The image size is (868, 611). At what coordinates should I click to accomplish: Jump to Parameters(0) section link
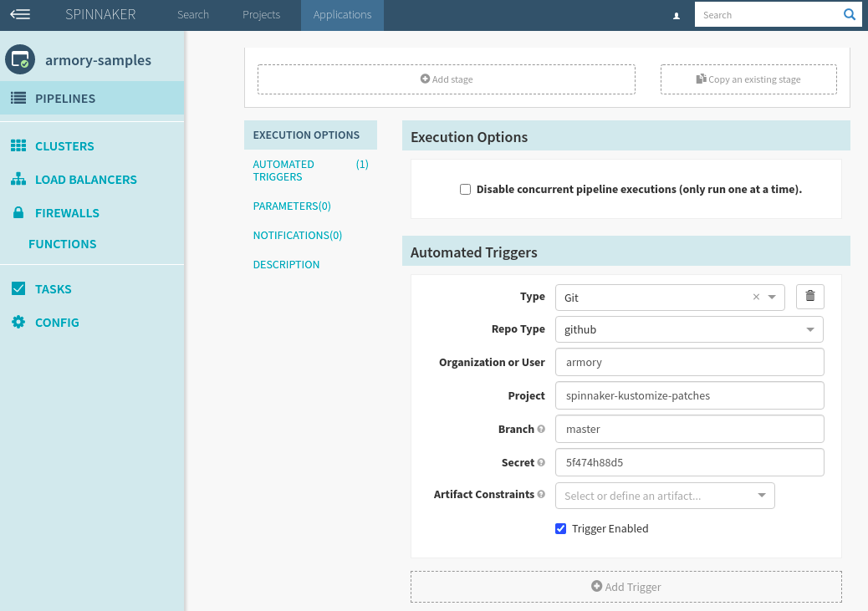pos(292,206)
